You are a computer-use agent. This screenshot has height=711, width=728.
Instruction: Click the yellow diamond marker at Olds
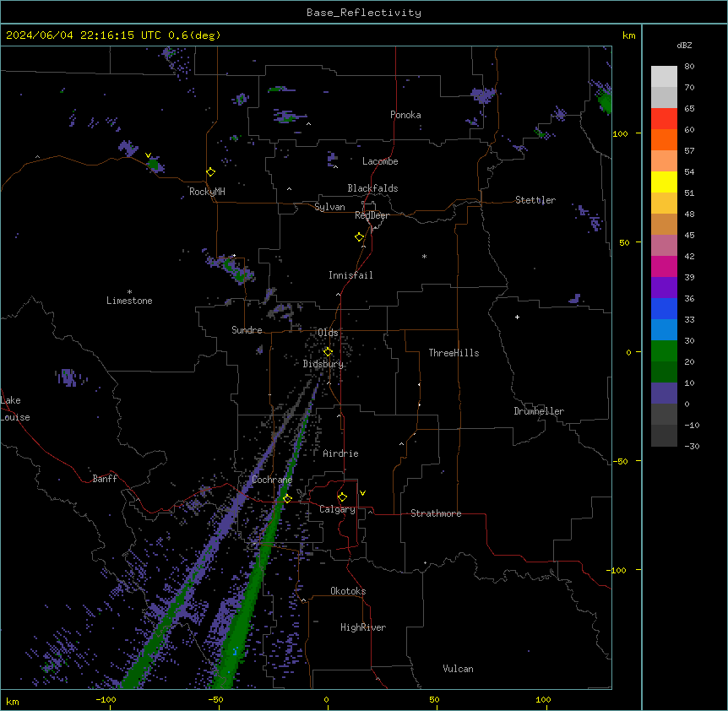(x=328, y=352)
